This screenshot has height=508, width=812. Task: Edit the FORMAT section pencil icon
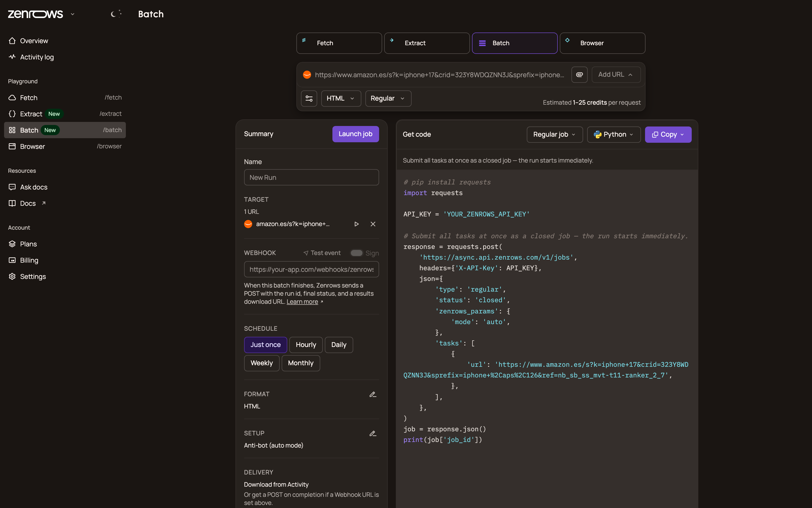coord(373,394)
